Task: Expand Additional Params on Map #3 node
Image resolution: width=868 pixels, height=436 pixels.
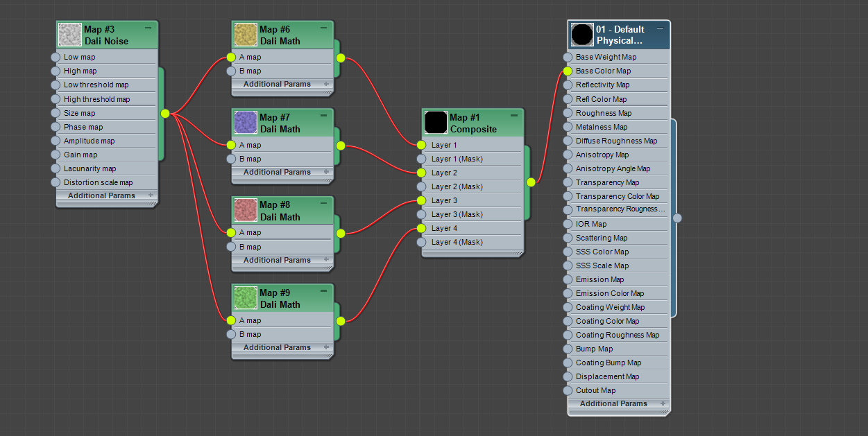Action: (151, 195)
